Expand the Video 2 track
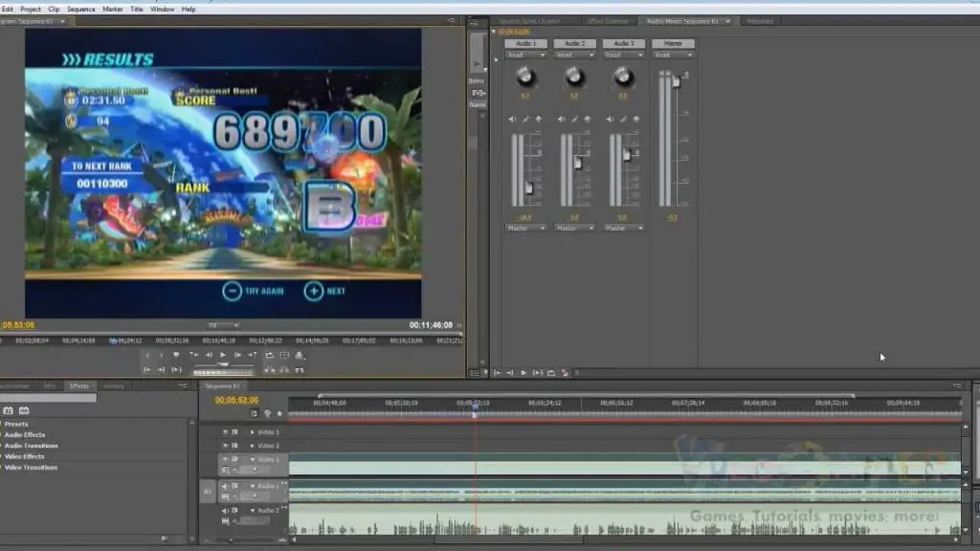The width and height of the screenshot is (980, 551). (x=253, y=446)
